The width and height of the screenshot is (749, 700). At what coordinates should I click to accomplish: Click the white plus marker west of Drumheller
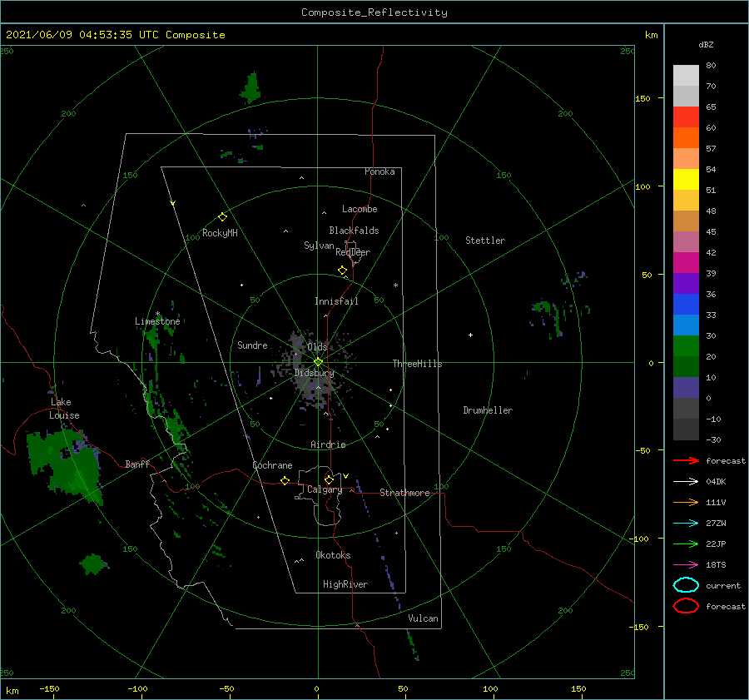[x=470, y=335]
